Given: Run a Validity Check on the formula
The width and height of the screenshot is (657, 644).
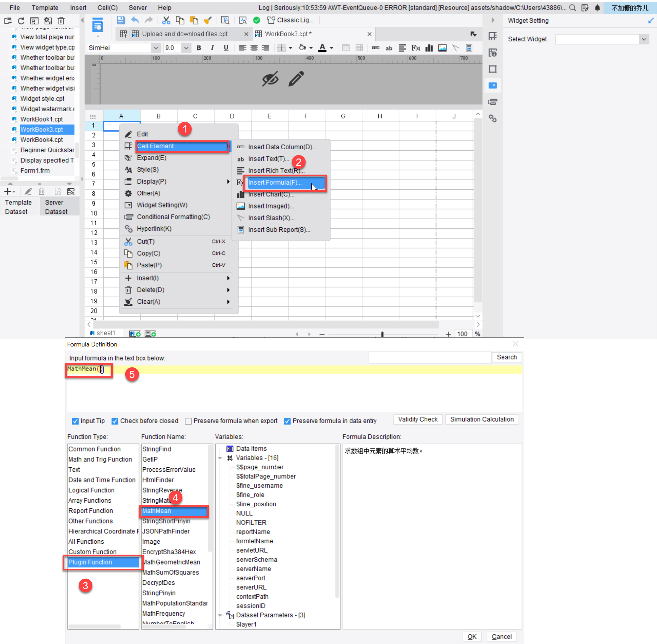Looking at the screenshot, I should [x=417, y=419].
